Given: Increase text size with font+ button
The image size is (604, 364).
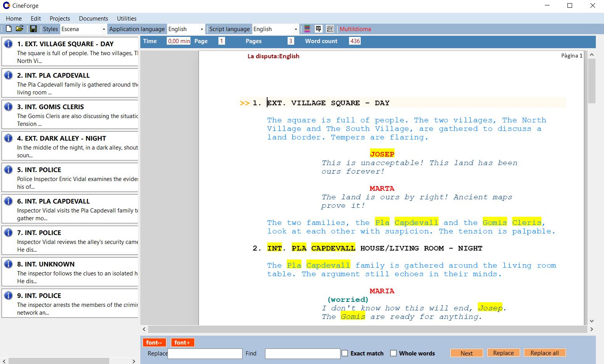Looking at the screenshot, I should click(x=182, y=342).
